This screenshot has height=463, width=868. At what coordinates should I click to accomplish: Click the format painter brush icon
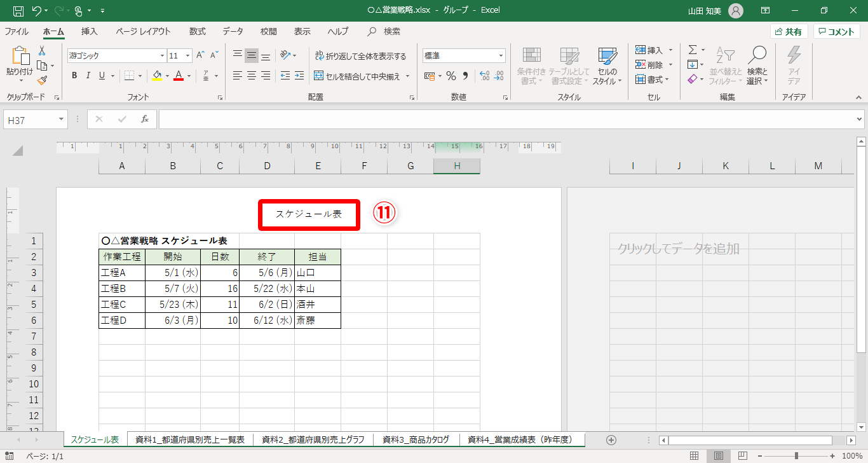coord(42,80)
